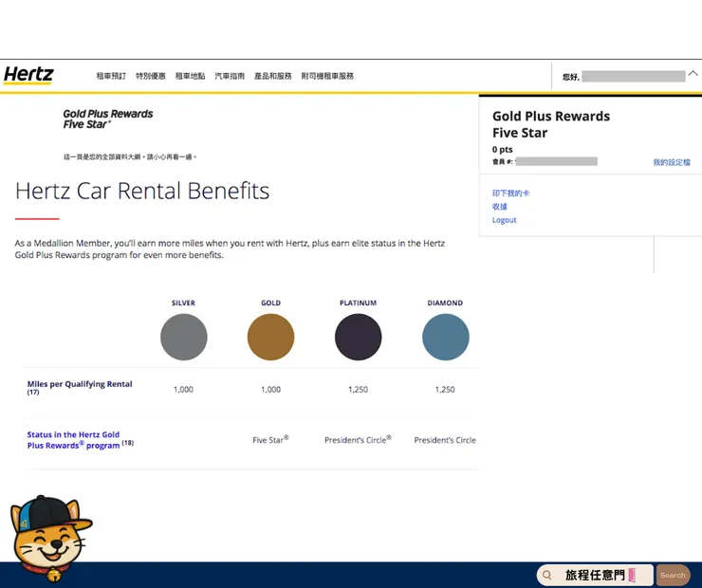
Task: Select the grey Silver tier circle
Action: point(183,337)
